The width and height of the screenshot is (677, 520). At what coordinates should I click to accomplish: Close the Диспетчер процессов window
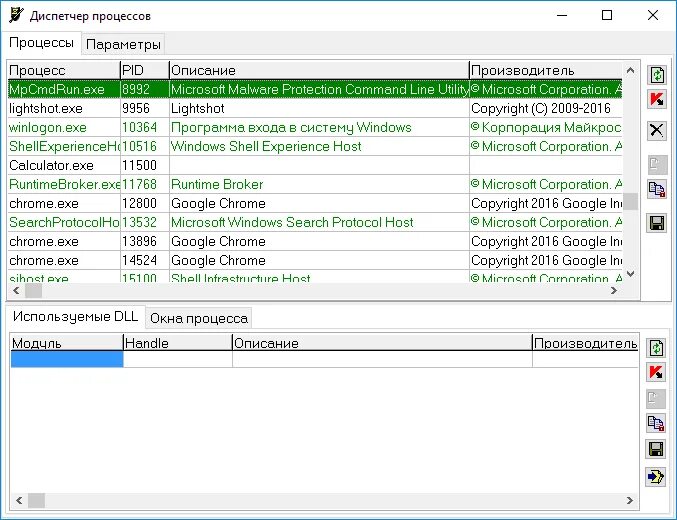653,16
